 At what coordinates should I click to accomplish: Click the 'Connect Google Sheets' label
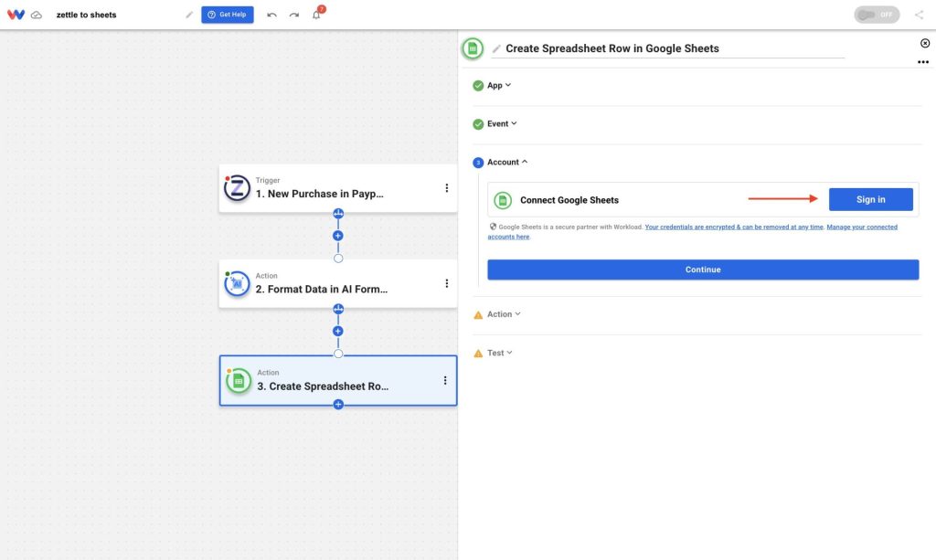(569, 200)
